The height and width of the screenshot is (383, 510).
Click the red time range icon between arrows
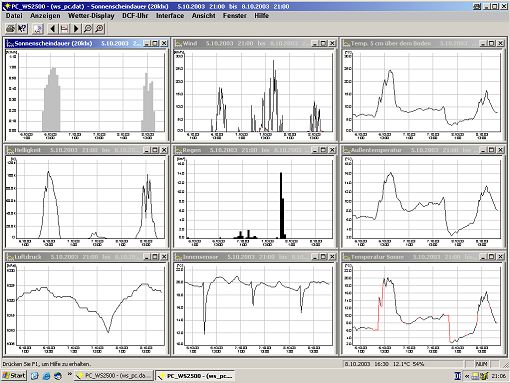pos(64,29)
